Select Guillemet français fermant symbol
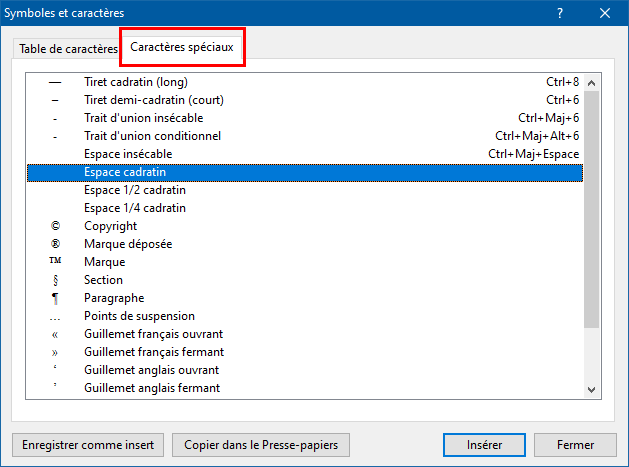Image resolution: width=629 pixels, height=467 pixels. [x=153, y=352]
